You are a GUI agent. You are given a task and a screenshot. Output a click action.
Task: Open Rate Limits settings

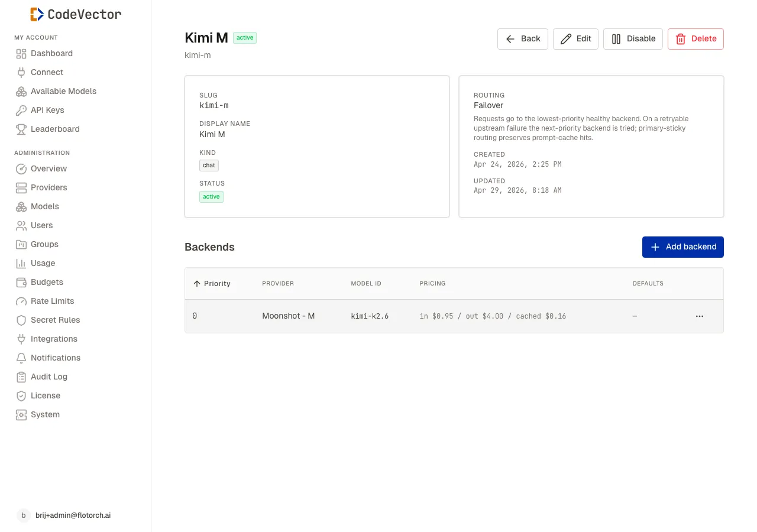click(x=53, y=301)
